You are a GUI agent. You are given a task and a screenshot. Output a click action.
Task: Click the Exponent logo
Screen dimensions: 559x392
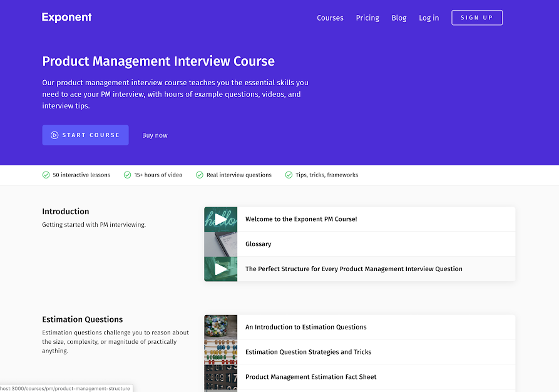click(x=66, y=18)
